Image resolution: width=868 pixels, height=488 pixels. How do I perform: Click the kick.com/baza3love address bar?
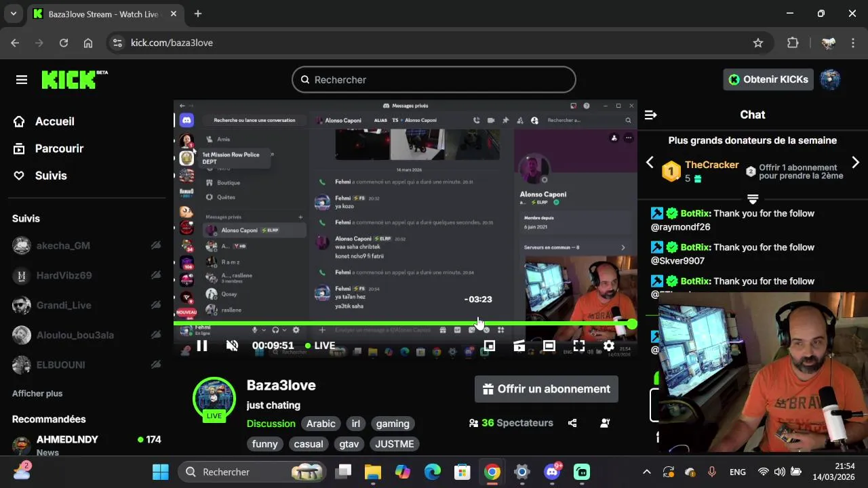click(441, 43)
